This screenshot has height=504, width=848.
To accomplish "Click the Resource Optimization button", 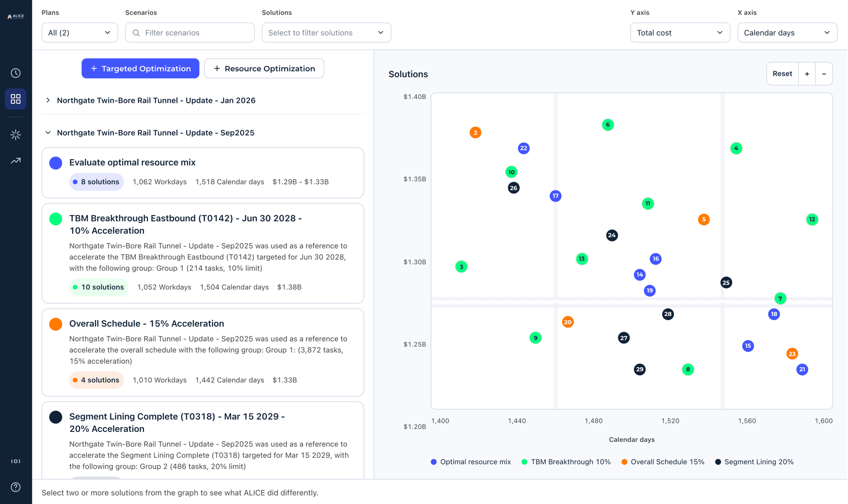I will 264,68.
